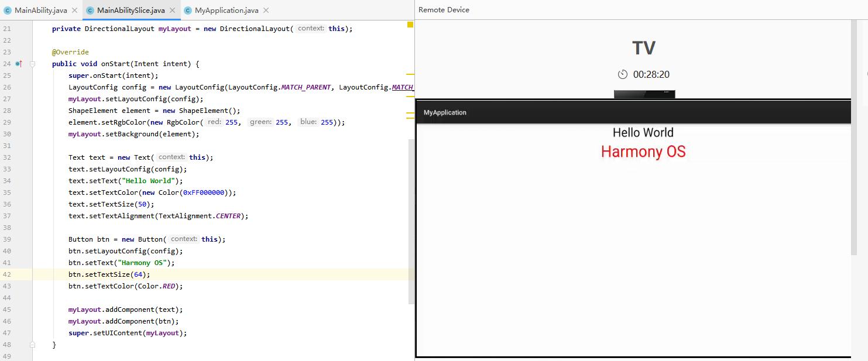Click the super.setUIContent(myLayout) line

[128, 333]
